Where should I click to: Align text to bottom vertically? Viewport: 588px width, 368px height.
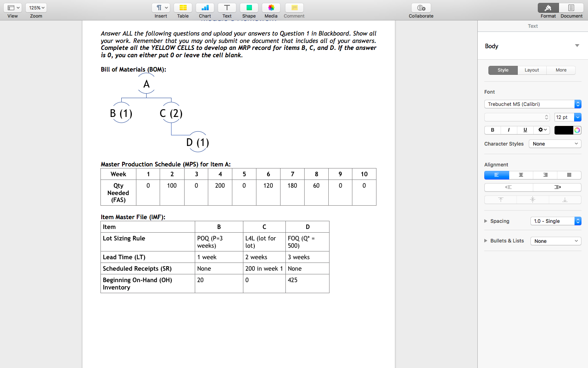(565, 200)
